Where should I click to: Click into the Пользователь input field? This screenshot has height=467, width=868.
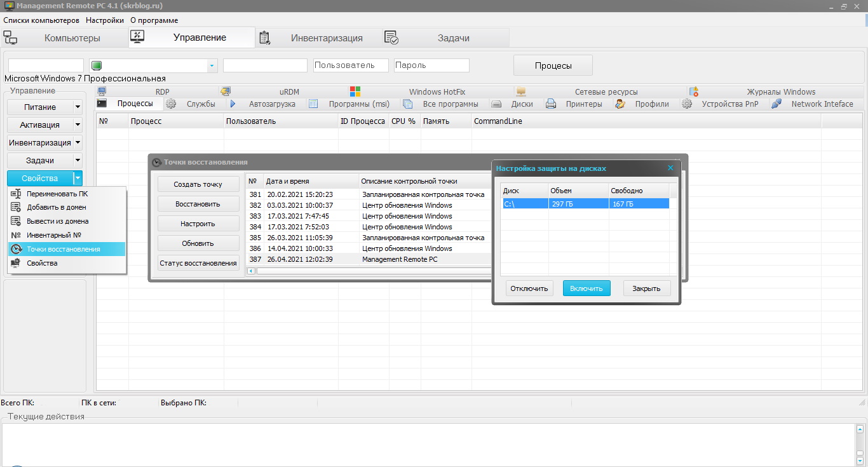351,65
